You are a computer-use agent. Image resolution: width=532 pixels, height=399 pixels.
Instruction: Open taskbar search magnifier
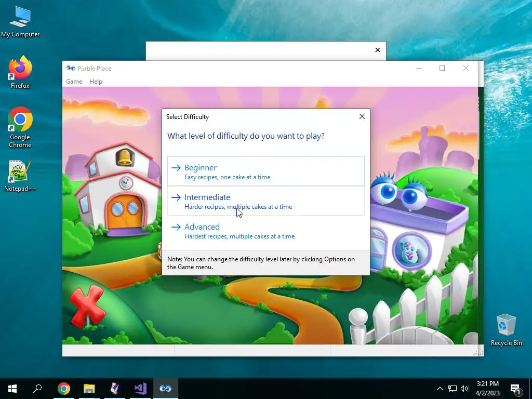(x=37, y=389)
